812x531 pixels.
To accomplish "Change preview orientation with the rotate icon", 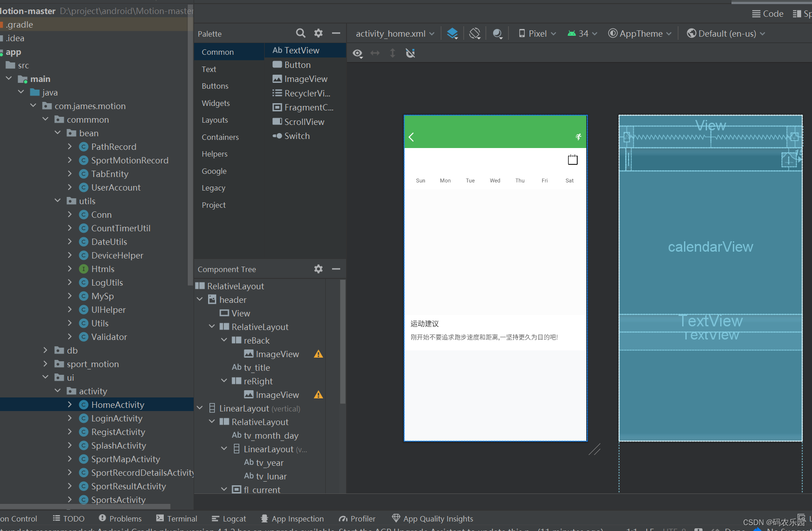I will tap(475, 33).
